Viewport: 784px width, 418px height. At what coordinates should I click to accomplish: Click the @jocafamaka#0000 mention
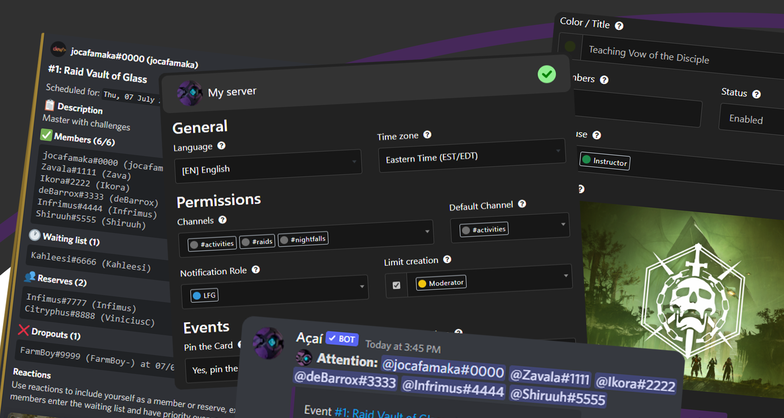coord(443,368)
